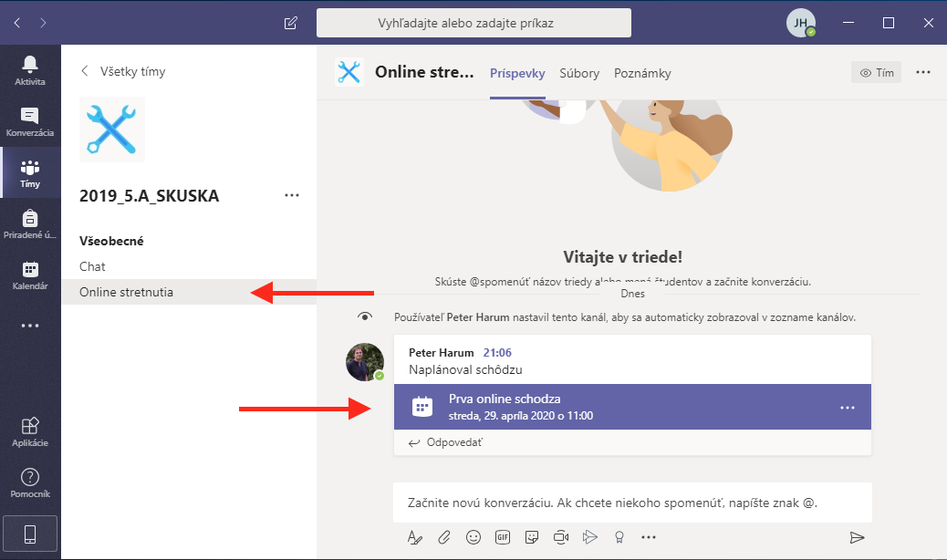
Task: Switch to the Poznámky tab
Action: coord(642,73)
